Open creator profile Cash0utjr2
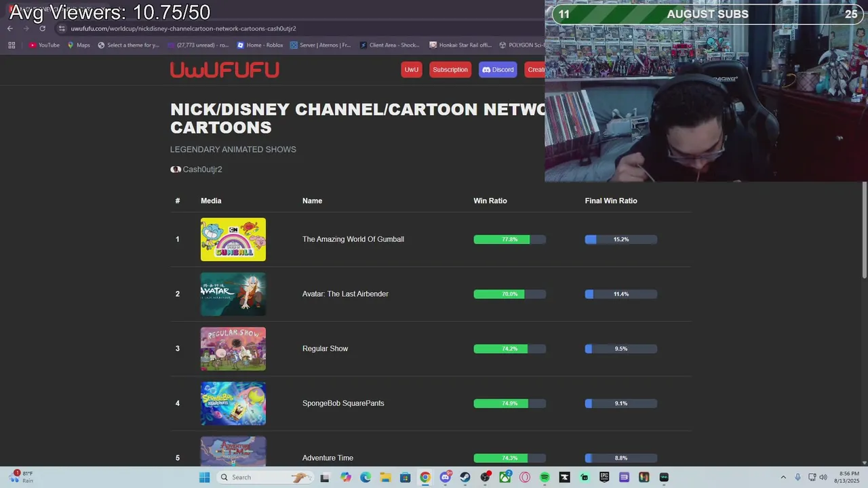 (196, 169)
